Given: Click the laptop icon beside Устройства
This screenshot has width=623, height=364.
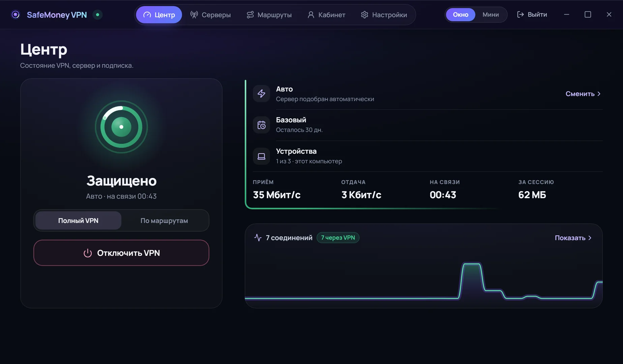Looking at the screenshot, I should [x=261, y=156].
